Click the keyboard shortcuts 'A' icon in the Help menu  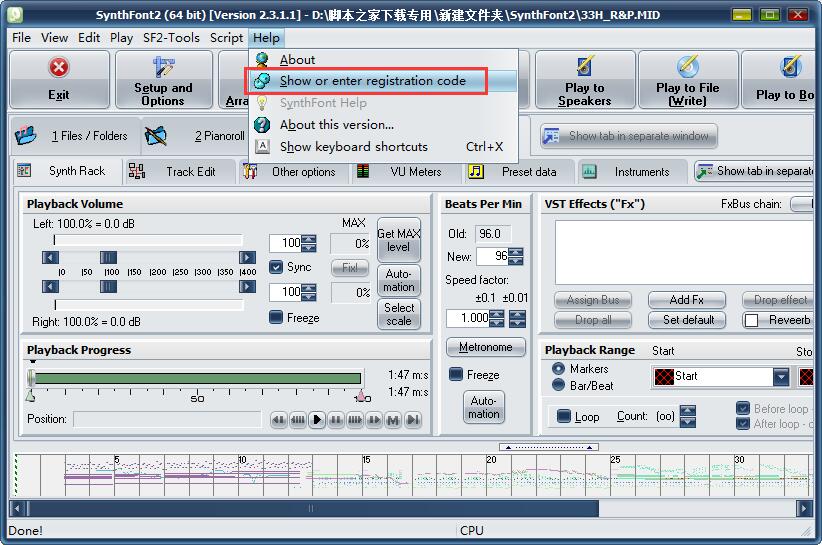262,146
